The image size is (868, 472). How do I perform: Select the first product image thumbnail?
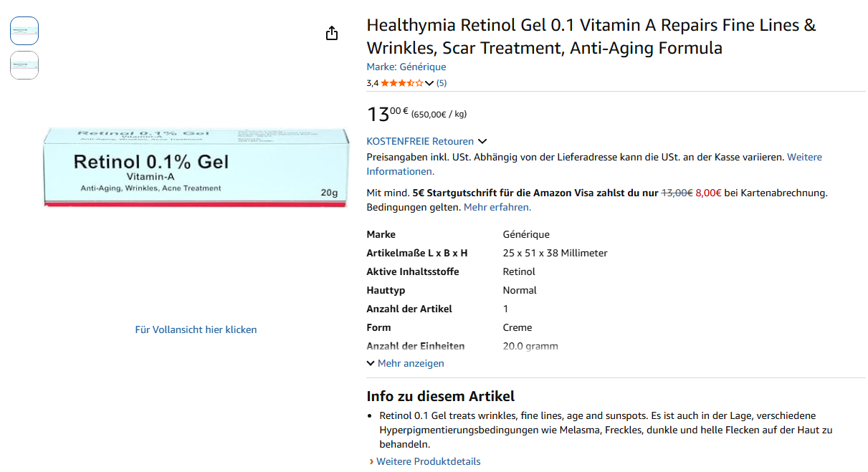(24, 31)
